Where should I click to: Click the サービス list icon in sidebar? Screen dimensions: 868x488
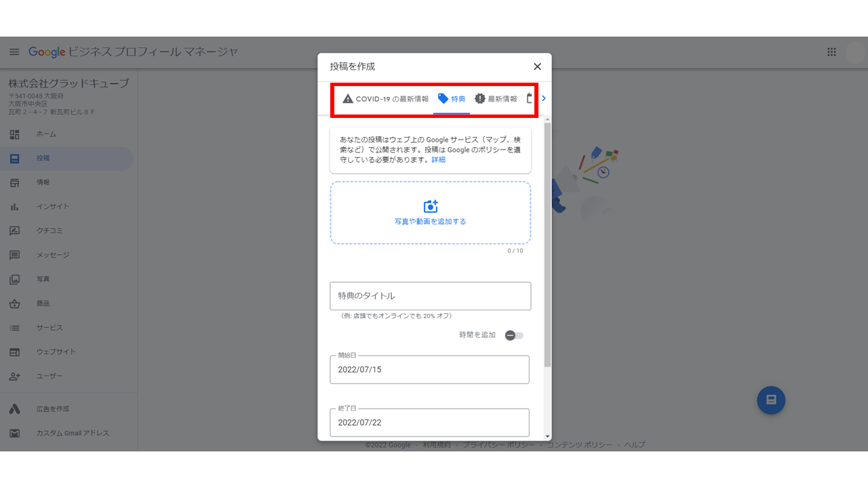pos(14,328)
